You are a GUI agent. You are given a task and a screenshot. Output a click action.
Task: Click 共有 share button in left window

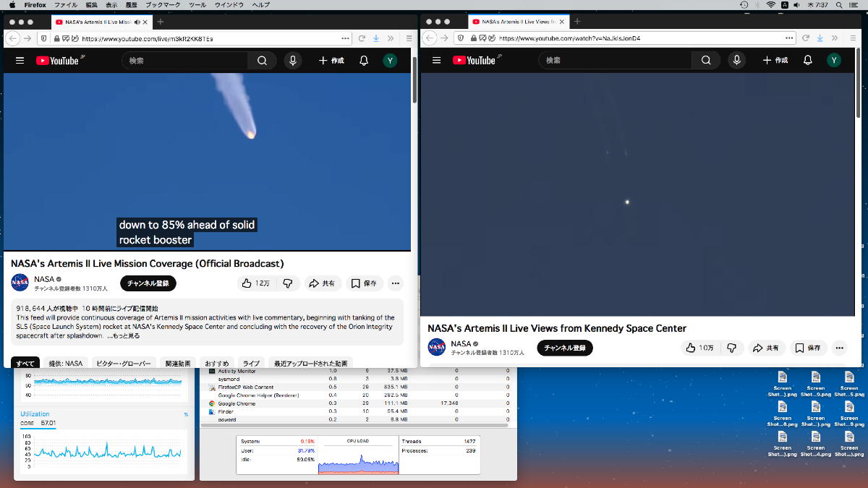pos(323,283)
